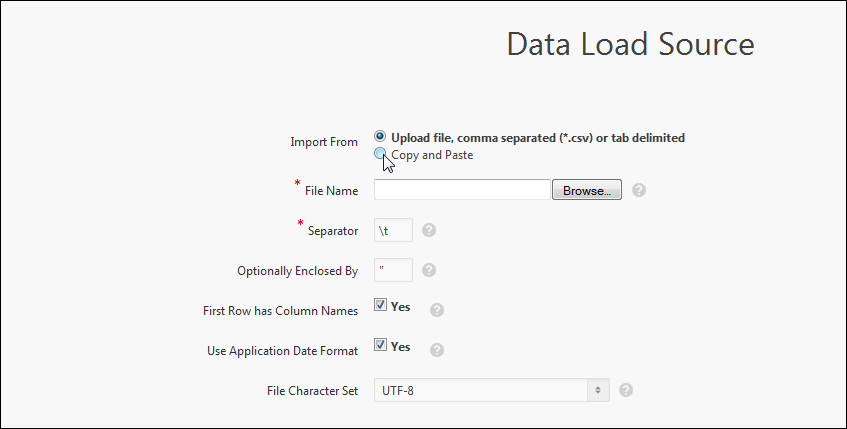
Task: View help for First Row has Column Names
Action: coord(436,310)
